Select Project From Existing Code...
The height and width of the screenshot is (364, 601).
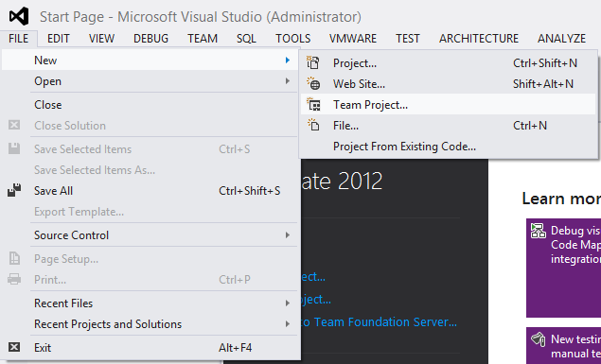[449, 147]
